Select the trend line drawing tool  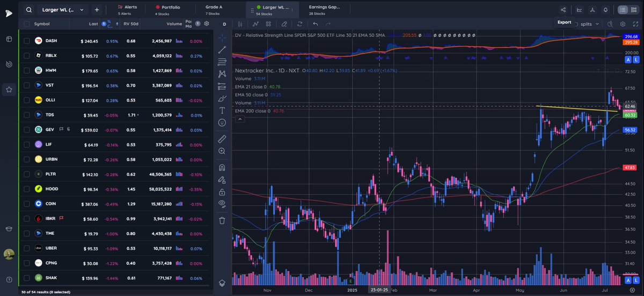222,49
